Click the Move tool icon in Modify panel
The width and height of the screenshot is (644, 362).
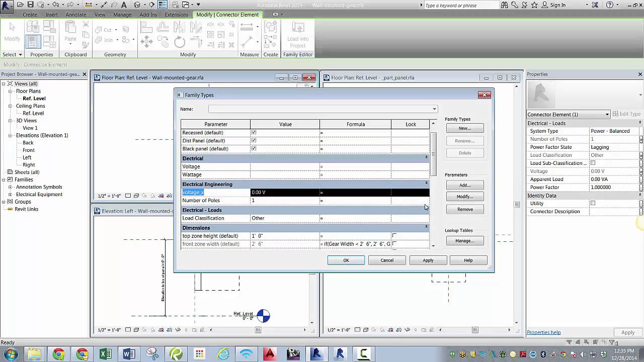tap(146, 42)
